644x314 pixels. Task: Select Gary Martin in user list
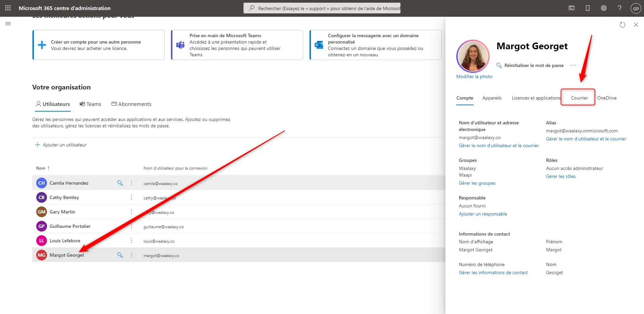pyautogui.click(x=62, y=212)
